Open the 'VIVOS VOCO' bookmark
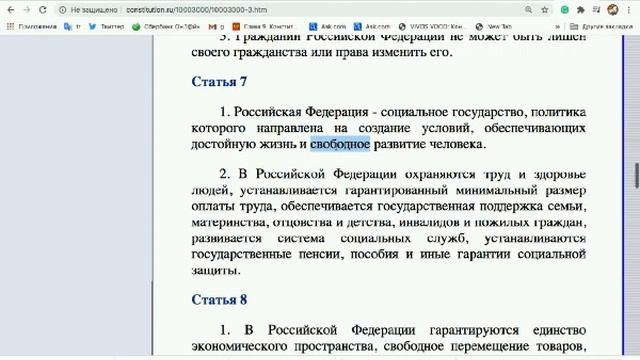This screenshot has height=360, width=640. coord(431,27)
